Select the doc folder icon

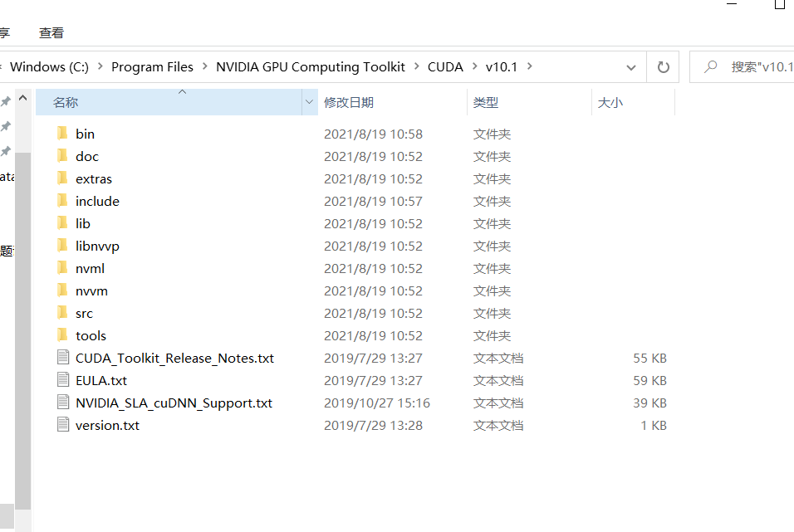coord(62,156)
